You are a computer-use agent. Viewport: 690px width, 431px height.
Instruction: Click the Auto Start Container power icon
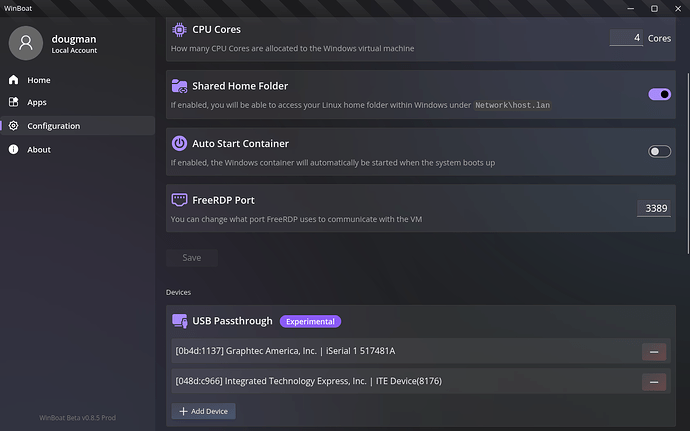(x=179, y=143)
